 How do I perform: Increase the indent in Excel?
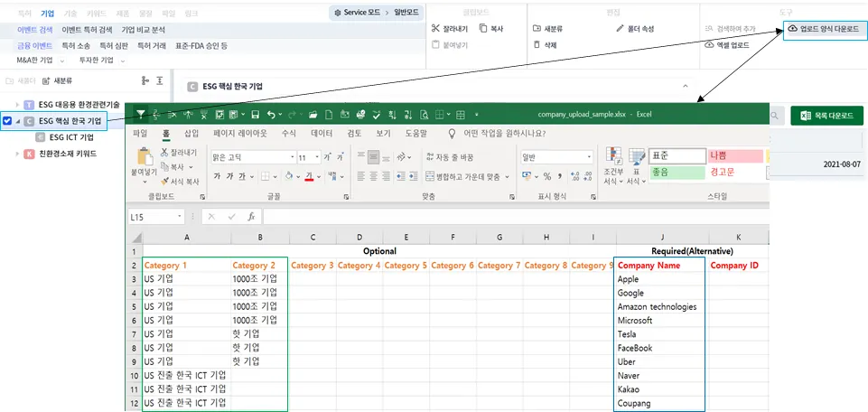pyautogui.click(x=414, y=177)
